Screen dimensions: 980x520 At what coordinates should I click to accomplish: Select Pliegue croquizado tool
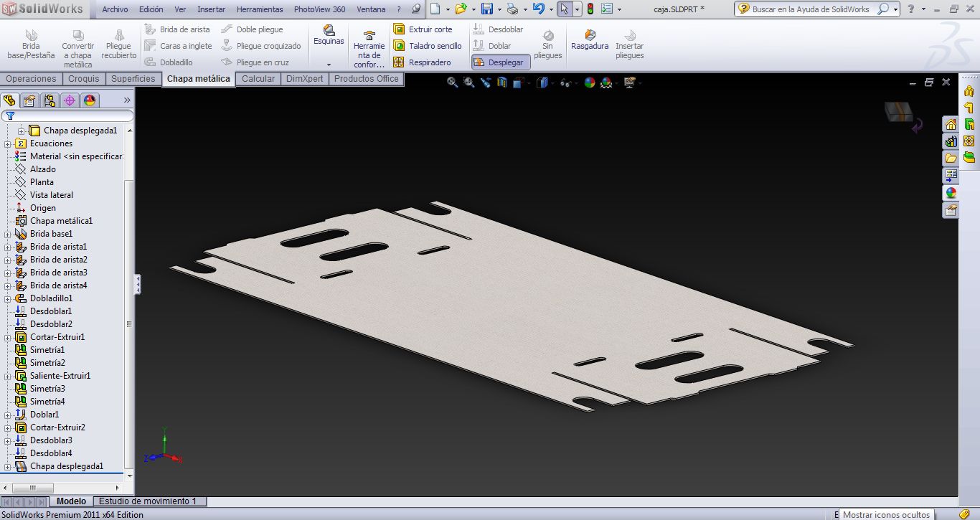[x=261, y=46]
